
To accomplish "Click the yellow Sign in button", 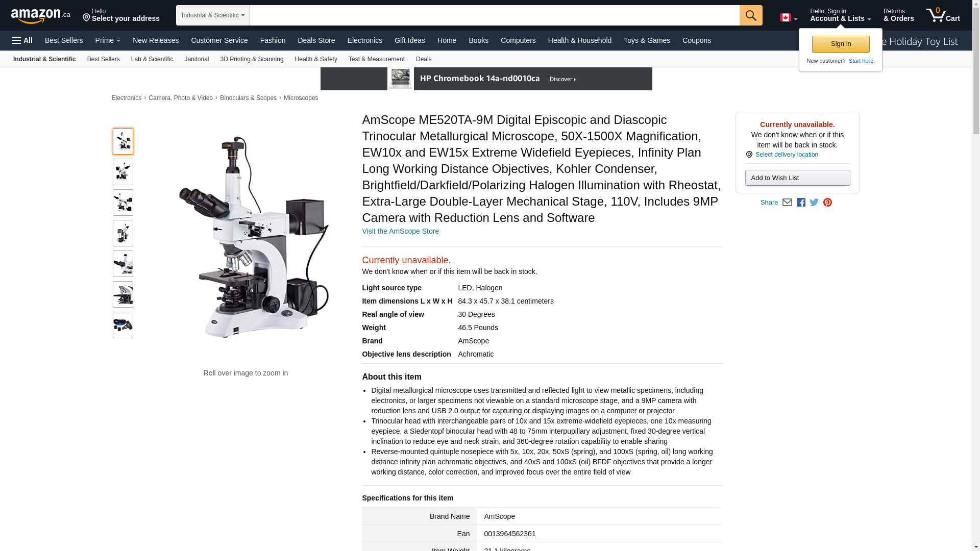I will pos(841,44).
